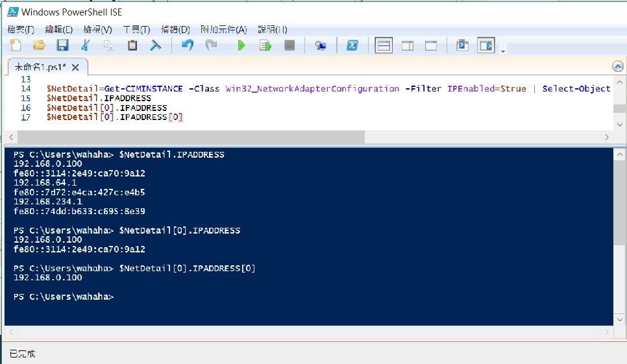Open the 檔案(F) menu
The width and height of the screenshot is (627, 364).
tap(21, 29)
